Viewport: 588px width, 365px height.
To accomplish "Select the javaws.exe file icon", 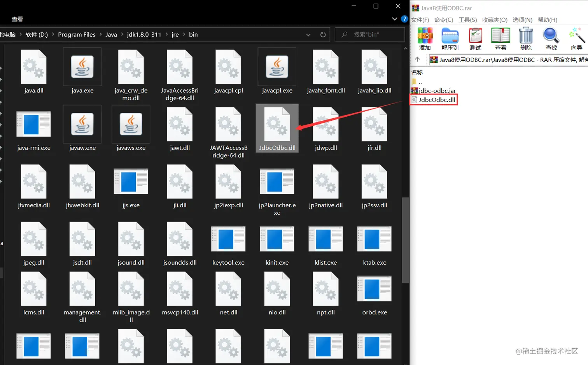I will click(131, 124).
